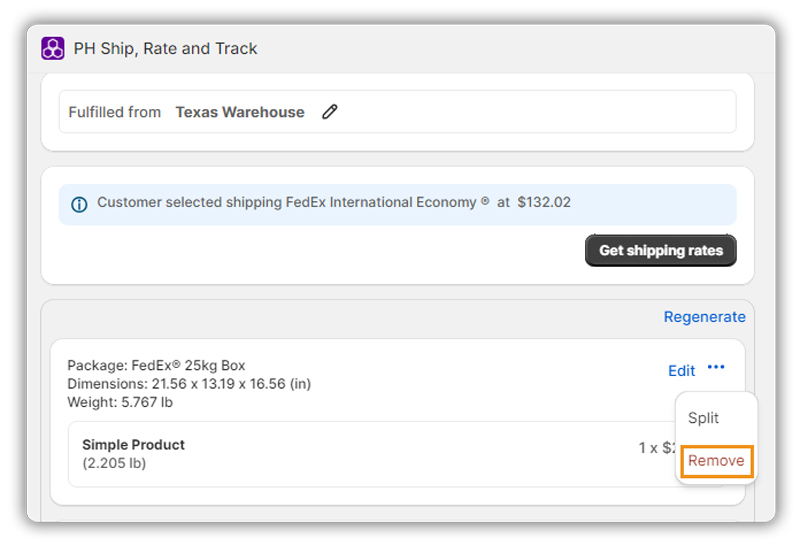The height and width of the screenshot is (545, 800).
Task: Click the 1 x quantity price text
Action: click(657, 448)
